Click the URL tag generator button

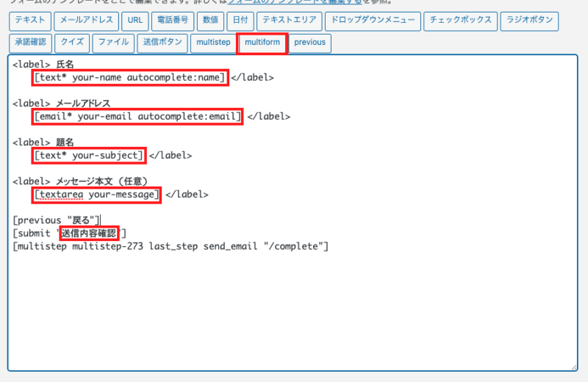(x=134, y=21)
